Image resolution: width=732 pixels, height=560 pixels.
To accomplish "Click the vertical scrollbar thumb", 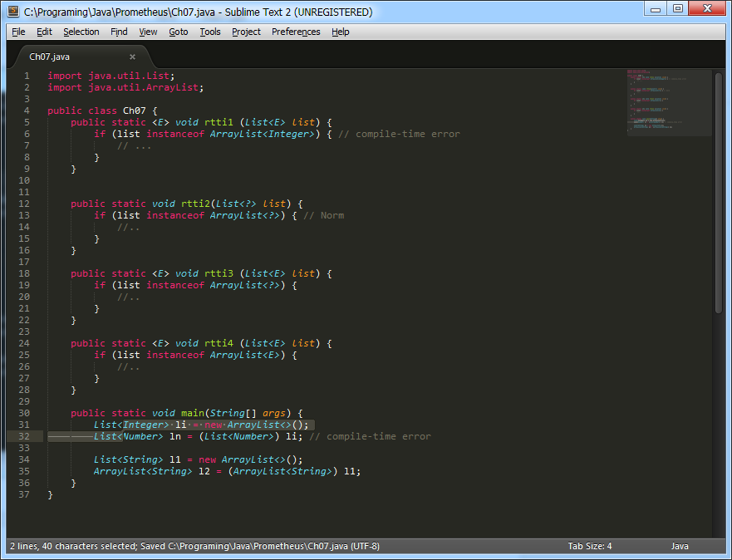I will pos(719,193).
